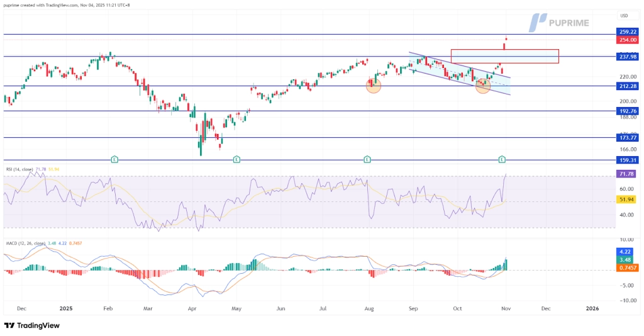644x336 pixels.
Task: Click the USD currency label
Action: pos(625,16)
